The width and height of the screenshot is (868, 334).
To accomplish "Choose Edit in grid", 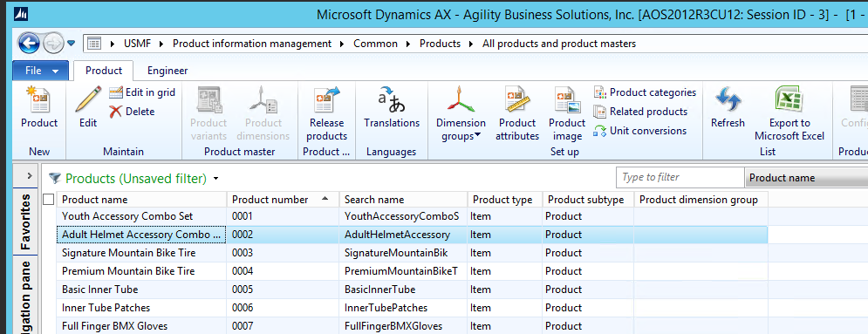I will click(142, 92).
